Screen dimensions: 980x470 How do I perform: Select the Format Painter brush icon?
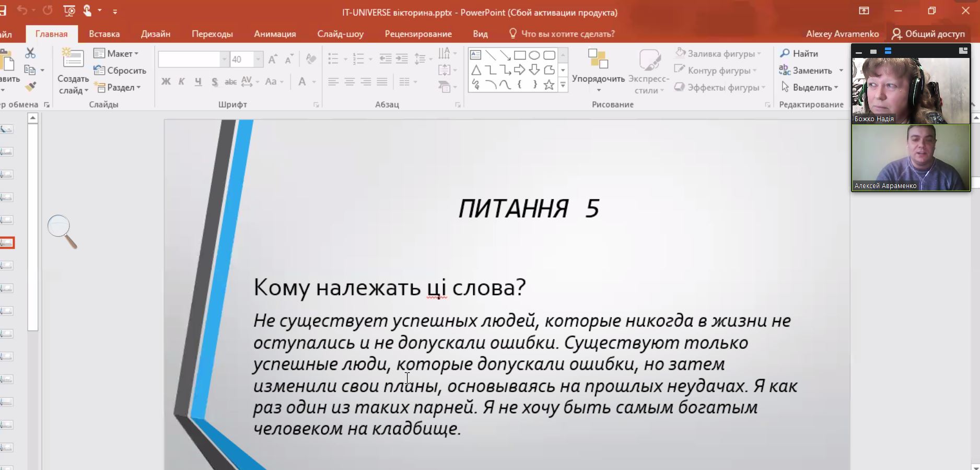point(30,86)
